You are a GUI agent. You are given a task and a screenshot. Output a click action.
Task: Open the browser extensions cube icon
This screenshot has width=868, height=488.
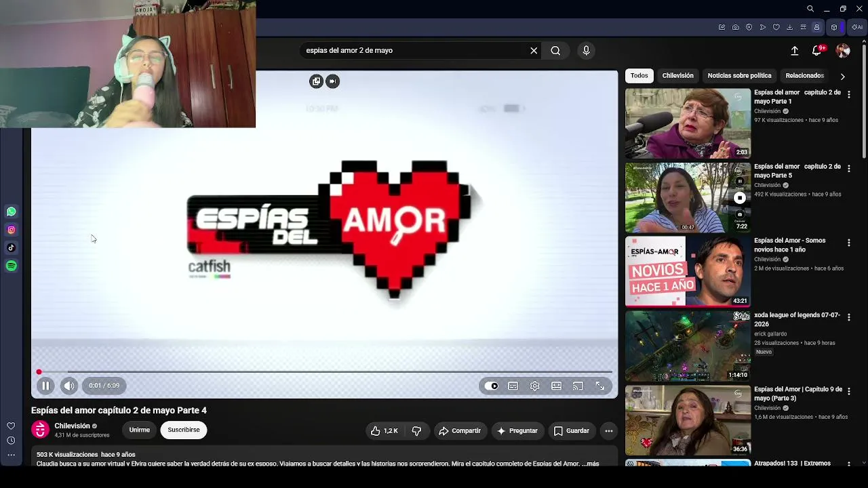pyautogui.click(x=834, y=27)
